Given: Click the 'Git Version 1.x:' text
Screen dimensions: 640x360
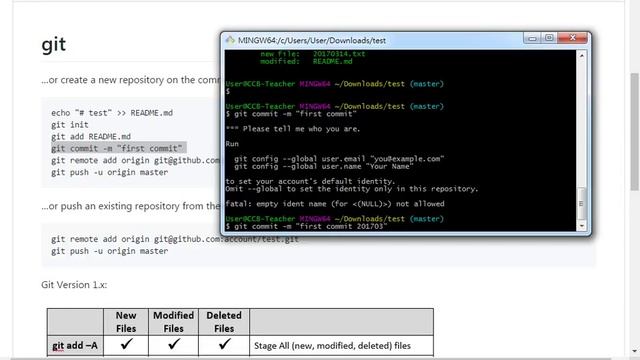Looking at the screenshot, I should [x=74, y=284].
